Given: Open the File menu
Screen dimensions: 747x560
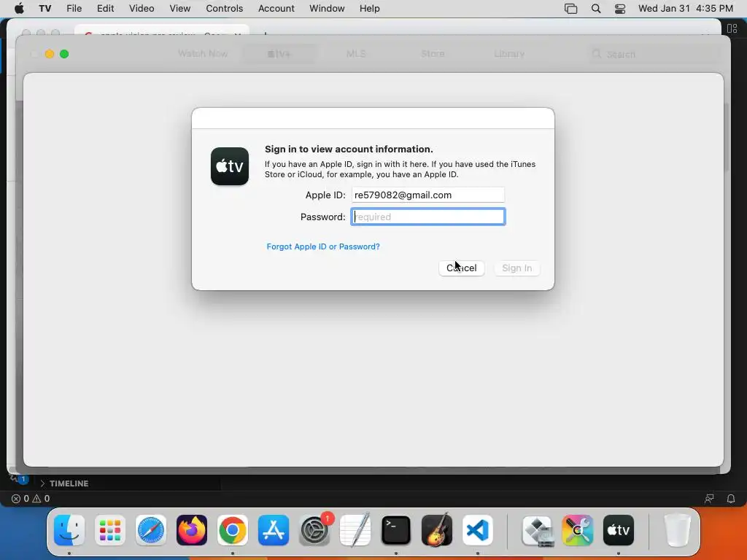Looking at the screenshot, I should pos(74,8).
